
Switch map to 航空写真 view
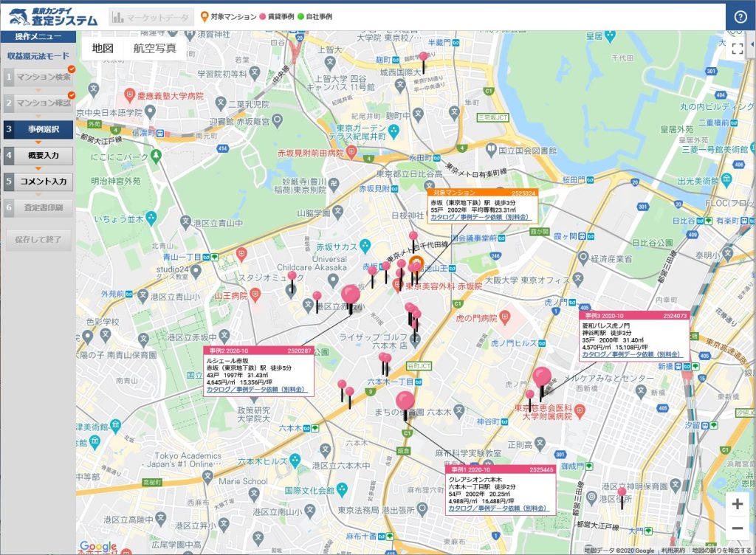pyautogui.click(x=154, y=49)
